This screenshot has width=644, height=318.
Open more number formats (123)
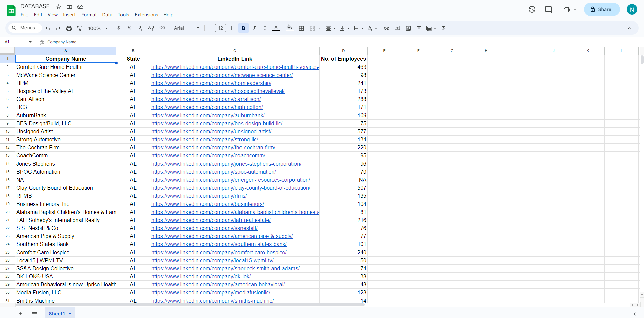(162, 28)
